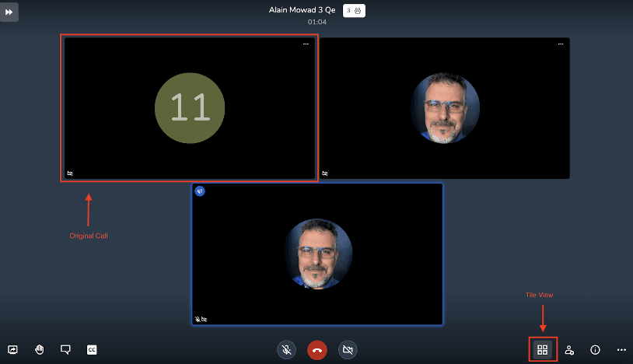Image resolution: width=633 pixels, height=364 pixels.
Task: Turn on closed captions
Action: 92,350
